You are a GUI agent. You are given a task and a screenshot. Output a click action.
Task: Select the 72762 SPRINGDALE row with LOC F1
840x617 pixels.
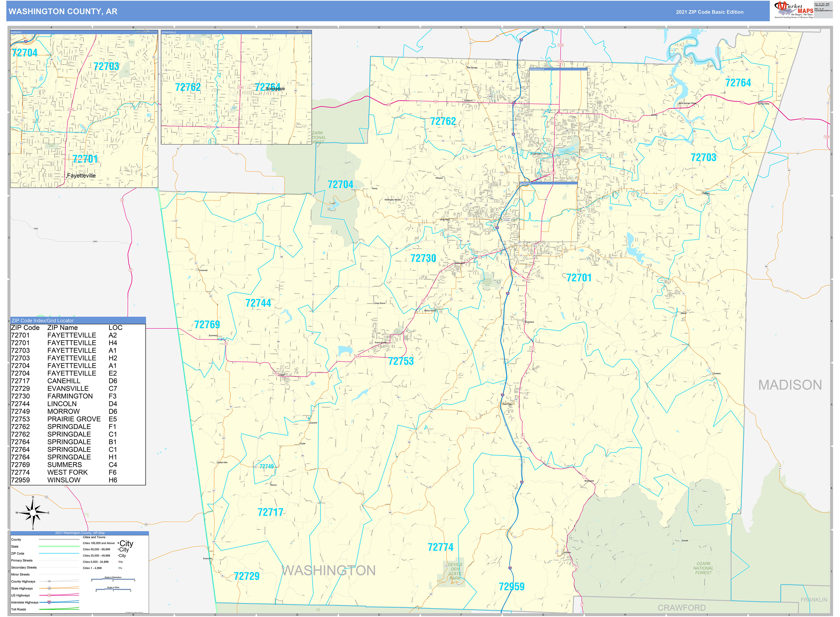78,426
